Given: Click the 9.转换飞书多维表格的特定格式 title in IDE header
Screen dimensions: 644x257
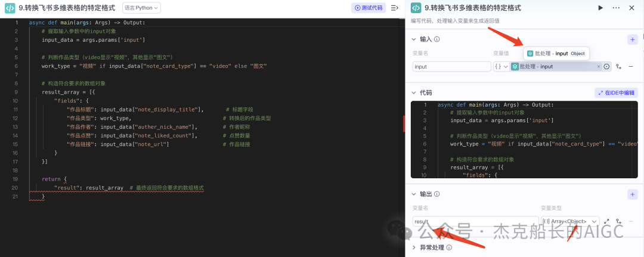Looking at the screenshot, I should [67, 8].
